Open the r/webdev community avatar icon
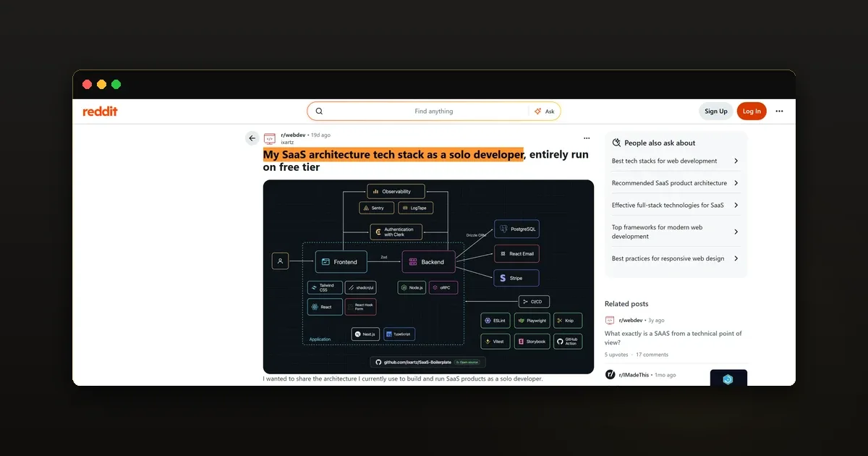The image size is (868, 456). click(x=270, y=138)
